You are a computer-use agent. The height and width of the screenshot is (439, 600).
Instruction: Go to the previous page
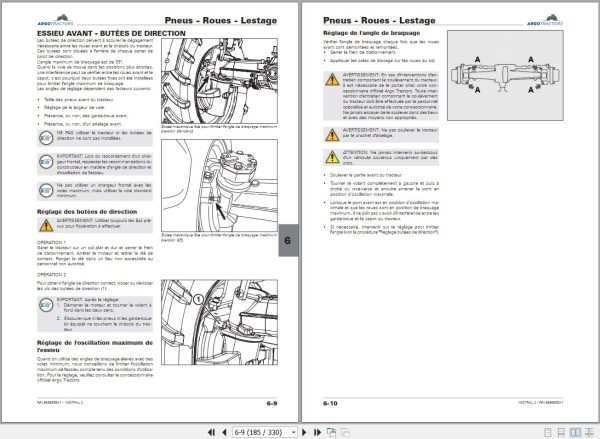[225, 432]
